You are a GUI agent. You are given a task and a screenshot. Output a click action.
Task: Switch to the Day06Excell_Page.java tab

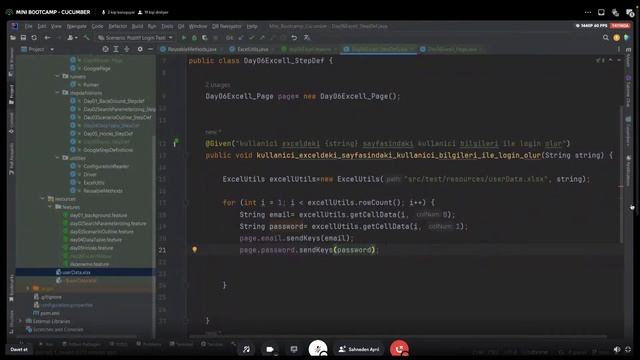pyautogui.click(x=451, y=49)
